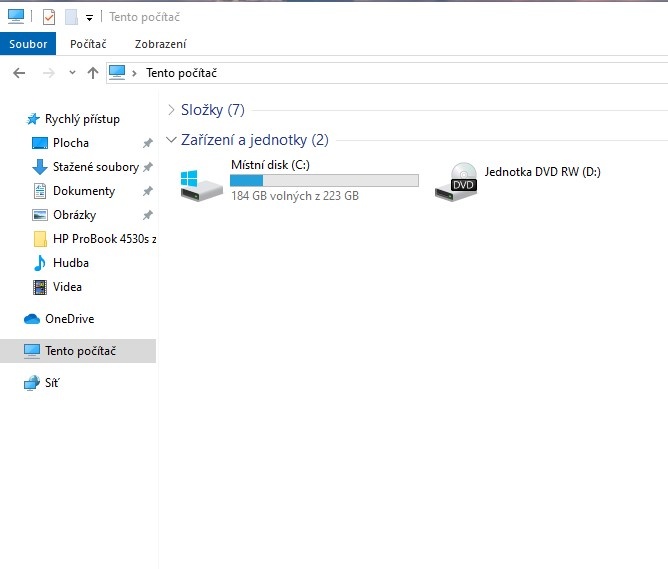Open OneDrive in the navigation pane

pos(69,319)
